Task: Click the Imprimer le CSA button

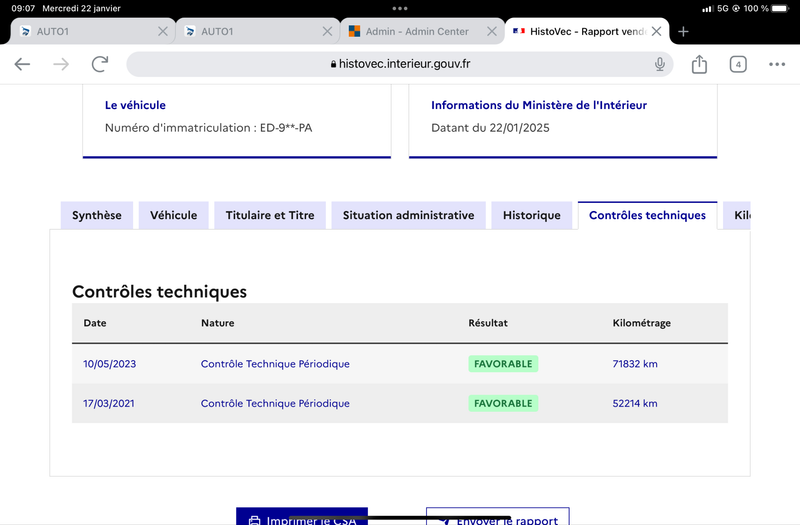Action: (302, 516)
